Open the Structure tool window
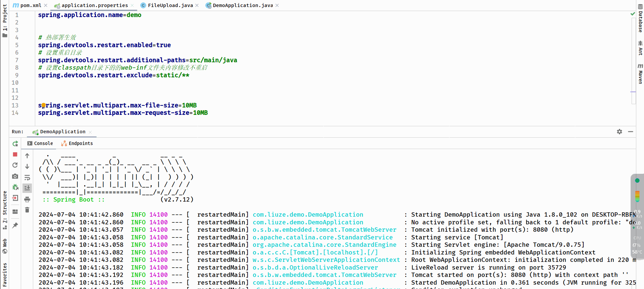 click(4, 210)
